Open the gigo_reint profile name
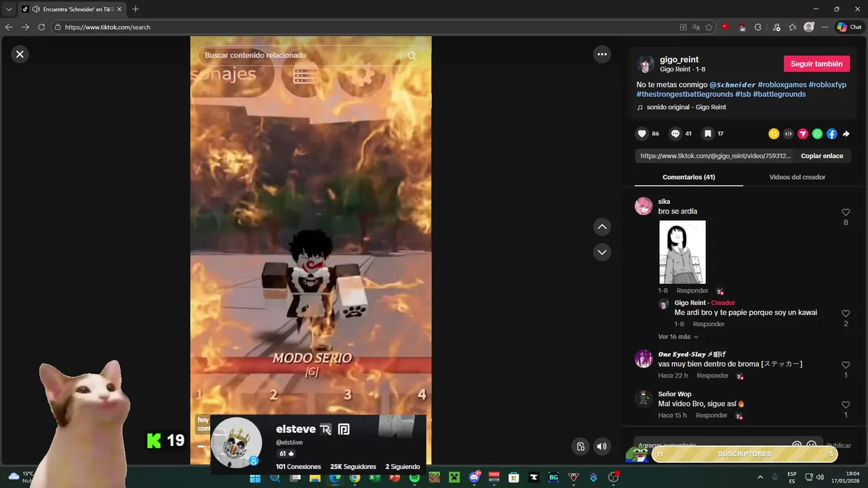Image resolution: width=868 pixels, height=488 pixels. click(x=679, y=60)
